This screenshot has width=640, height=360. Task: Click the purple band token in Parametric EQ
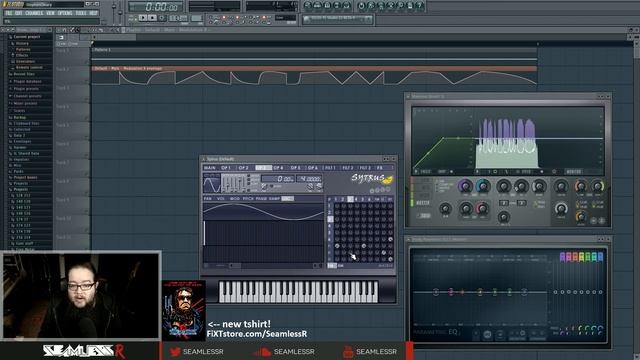click(x=451, y=292)
